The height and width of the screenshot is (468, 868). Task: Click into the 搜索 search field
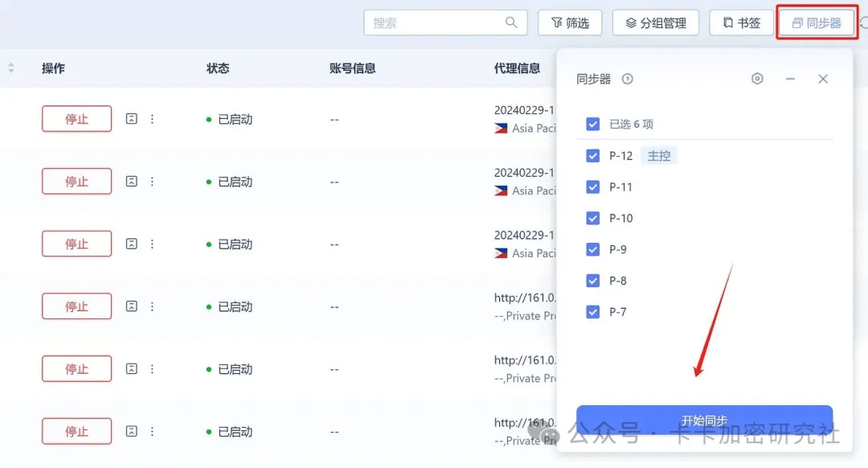pyautogui.click(x=434, y=23)
